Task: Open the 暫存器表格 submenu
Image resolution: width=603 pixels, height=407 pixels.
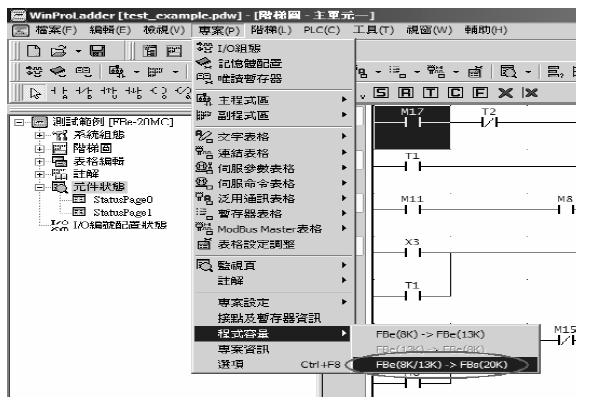Action: click(x=273, y=214)
